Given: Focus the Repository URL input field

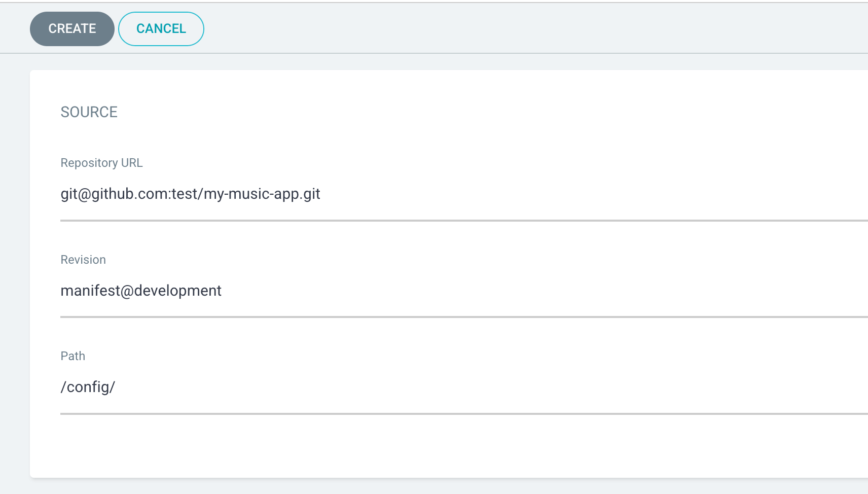Looking at the screenshot, I should (464, 194).
